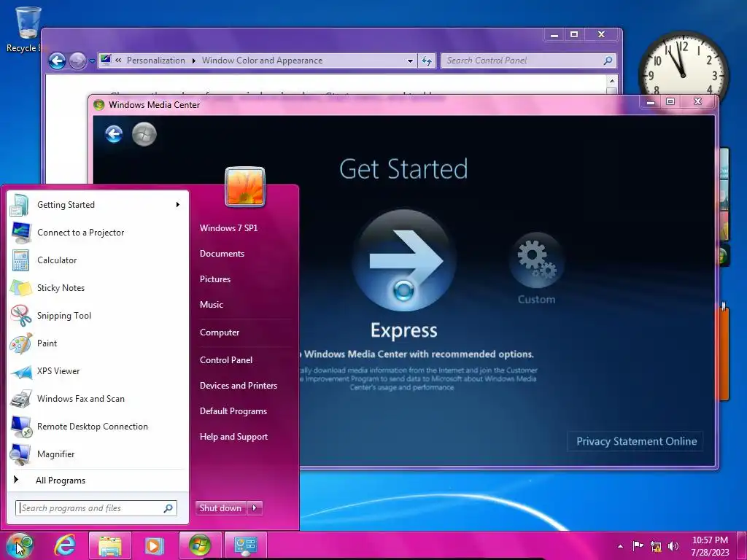Viewport: 747px width, 560px height.
Task: Launch the Magnifier tool
Action: pos(98,454)
